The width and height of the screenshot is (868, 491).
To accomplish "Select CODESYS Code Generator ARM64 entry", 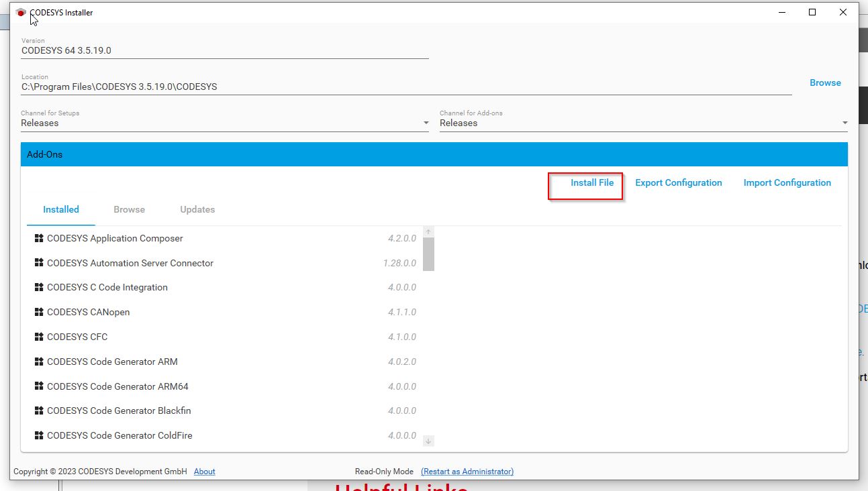I will [225, 386].
